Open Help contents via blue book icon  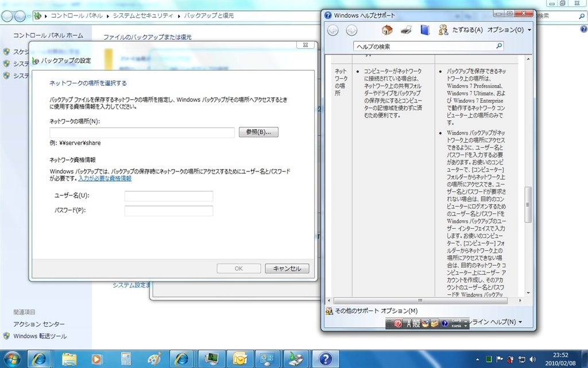tap(425, 30)
